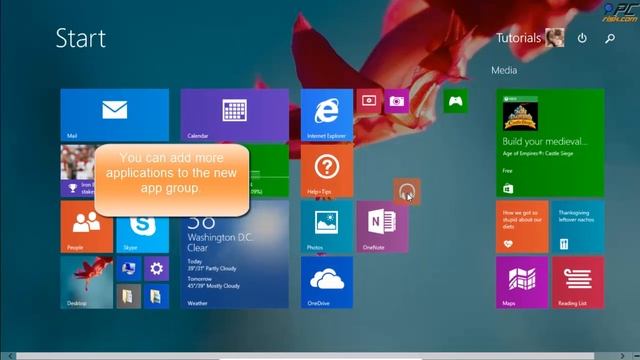The width and height of the screenshot is (640, 360).
Task: Open the This PC computer tile
Action: (x=129, y=269)
